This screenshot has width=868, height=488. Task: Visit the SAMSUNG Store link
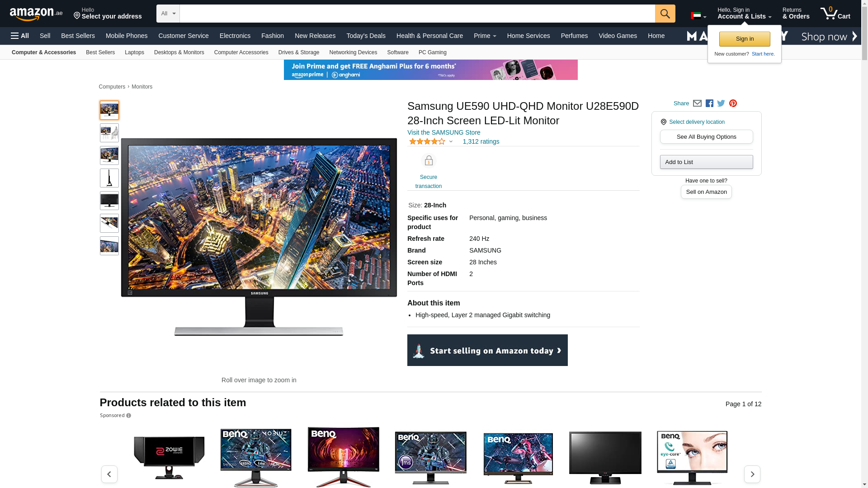click(443, 132)
